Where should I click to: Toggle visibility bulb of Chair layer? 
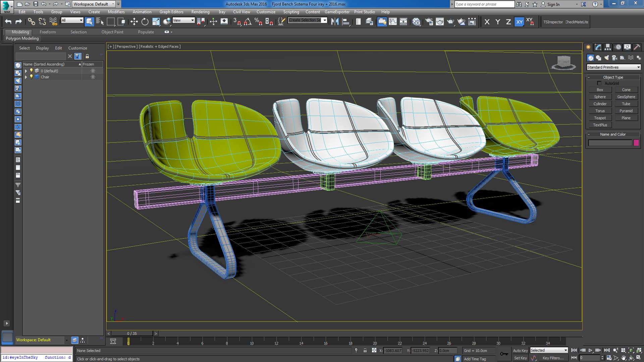coord(31,77)
